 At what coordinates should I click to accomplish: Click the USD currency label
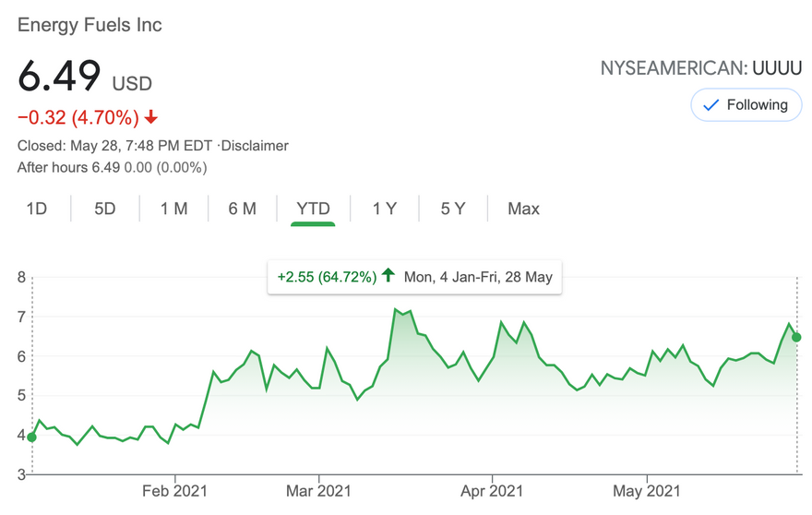pos(132,84)
